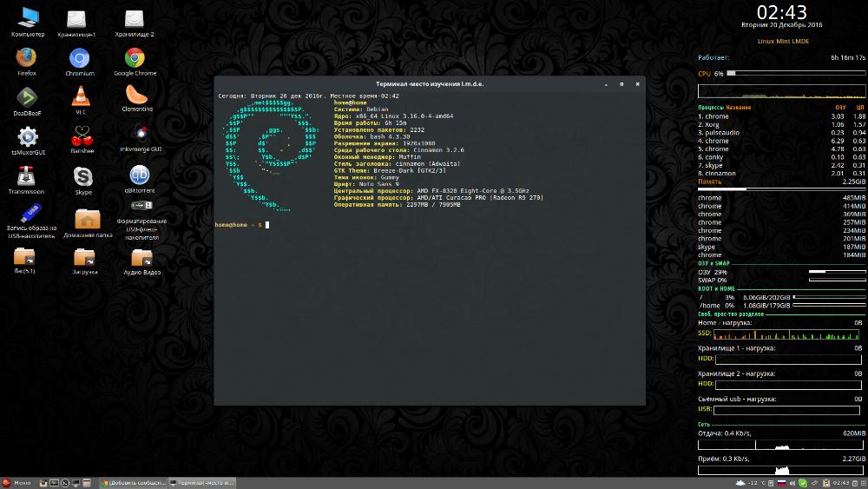Click the 'SWAP 0%' bar
The height and width of the screenshot is (489, 868).
tap(837, 281)
